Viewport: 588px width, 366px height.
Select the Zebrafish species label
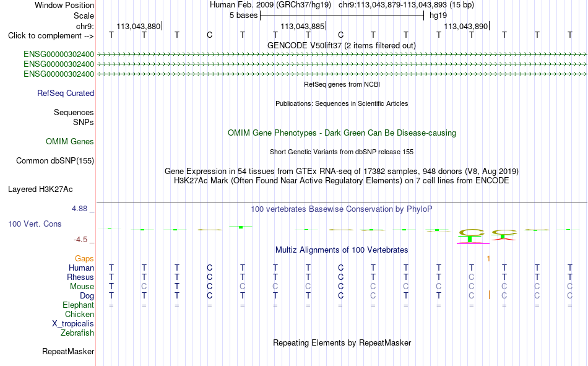[77, 333]
